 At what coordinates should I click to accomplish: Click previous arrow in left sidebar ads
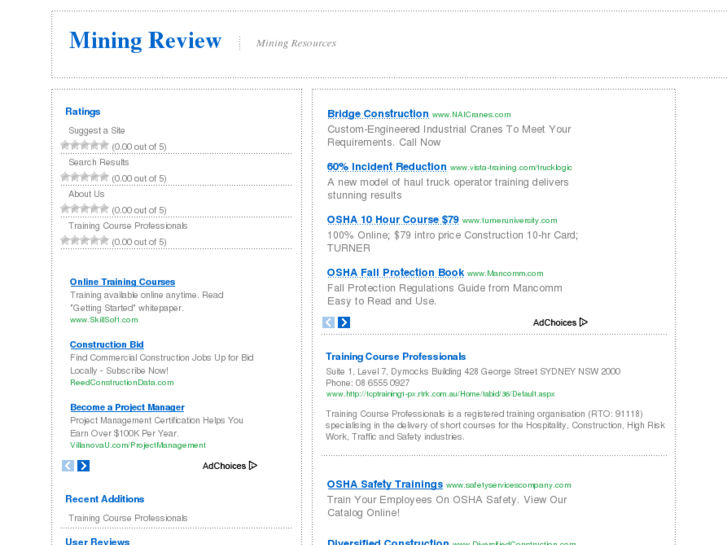[x=68, y=466]
